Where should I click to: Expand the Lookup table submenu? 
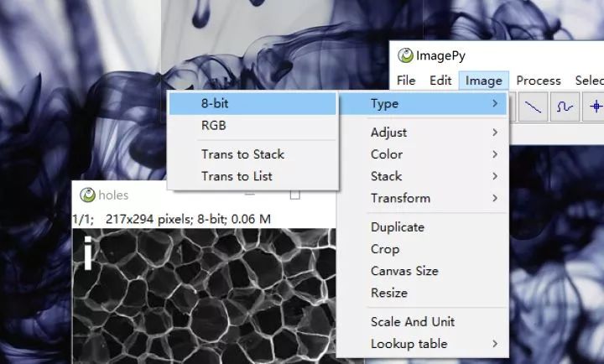pyautogui.click(x=423, y=344)
